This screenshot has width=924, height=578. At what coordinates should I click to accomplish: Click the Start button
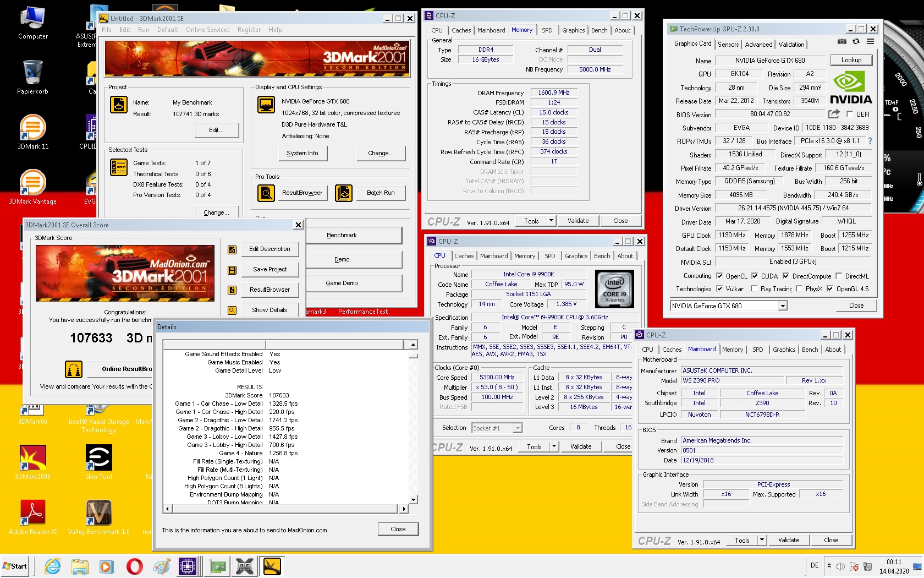point(15,566)
